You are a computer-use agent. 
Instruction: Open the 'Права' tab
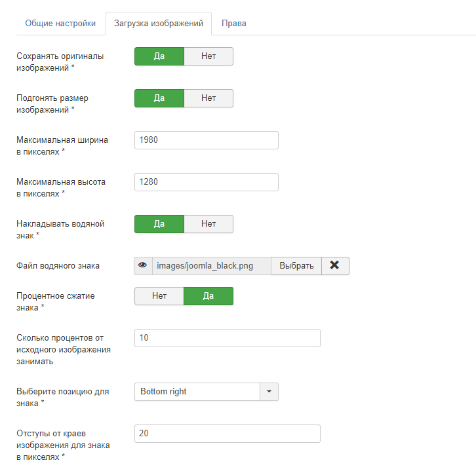click(x=234, y=24)
